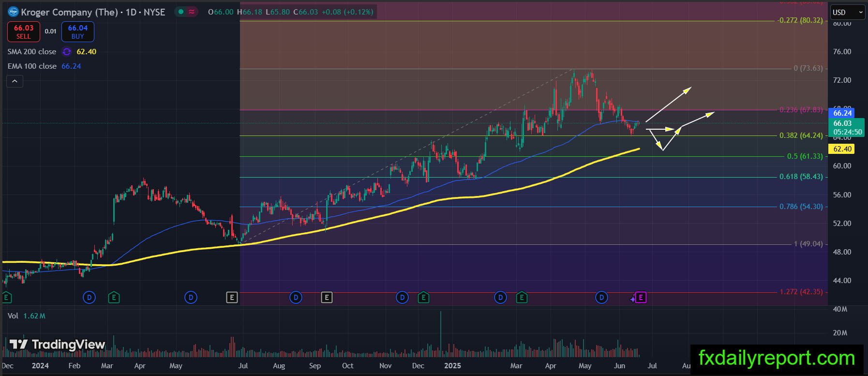Click the 40M volume scale label
Screen dimensions: 868x376
click(x=840, y=309)
